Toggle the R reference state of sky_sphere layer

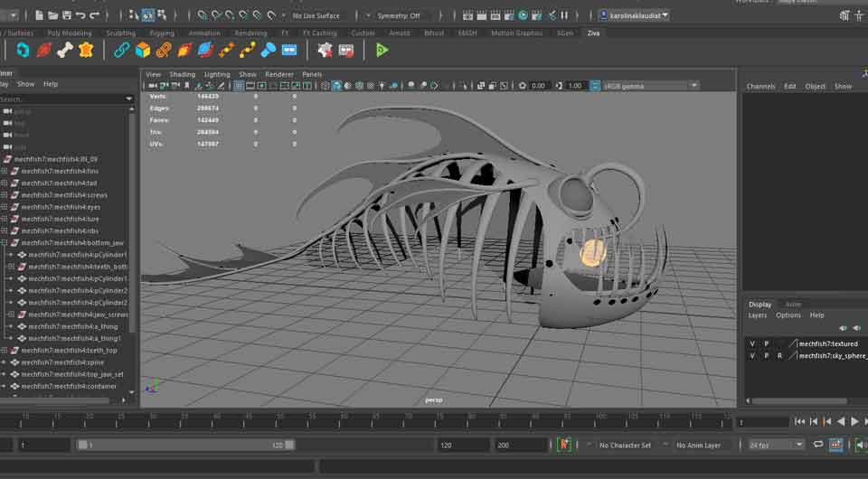(780, 356)
